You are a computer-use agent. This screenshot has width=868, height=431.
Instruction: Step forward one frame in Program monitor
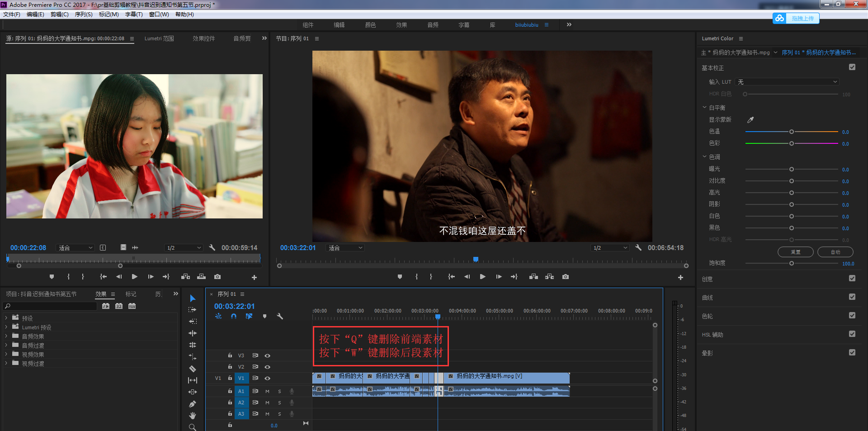499,277
